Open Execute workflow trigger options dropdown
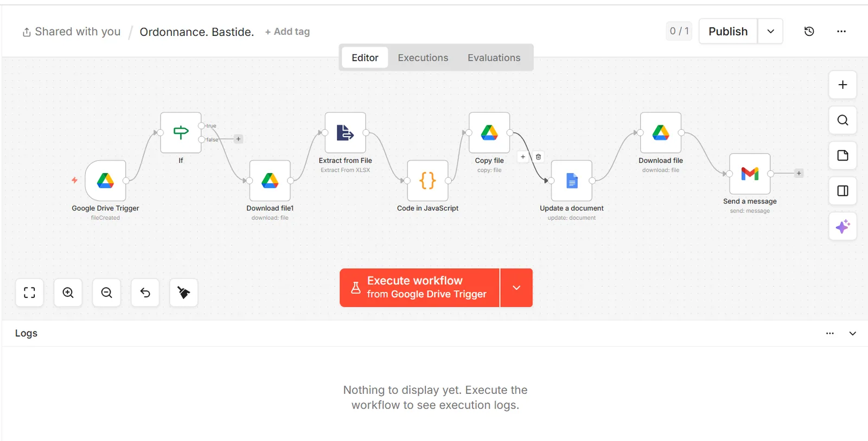 pyautogui.click(x=516, y=287)
